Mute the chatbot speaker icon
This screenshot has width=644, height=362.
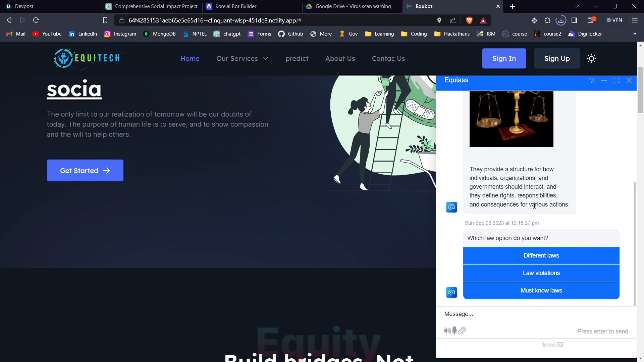click(447, 331)
